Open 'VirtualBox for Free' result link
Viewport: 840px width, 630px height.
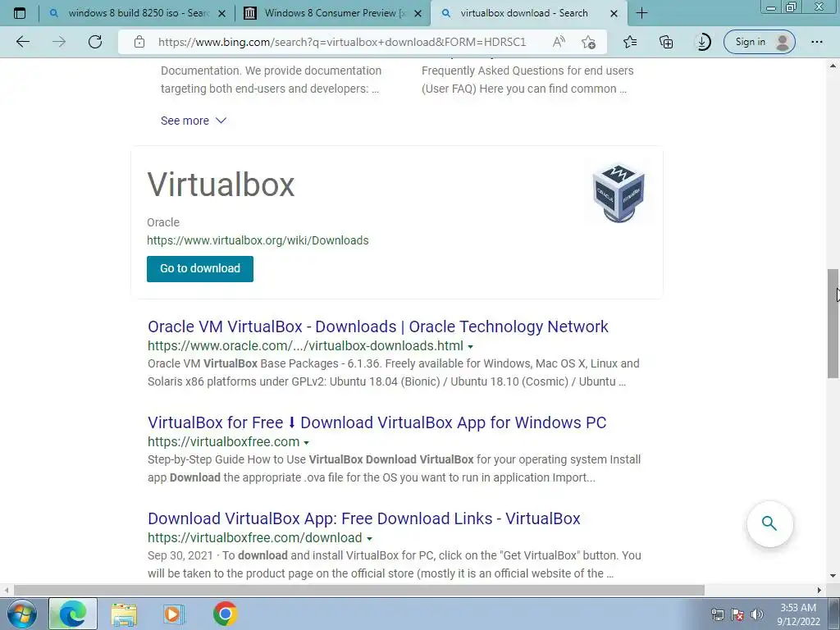coord(377,422)
